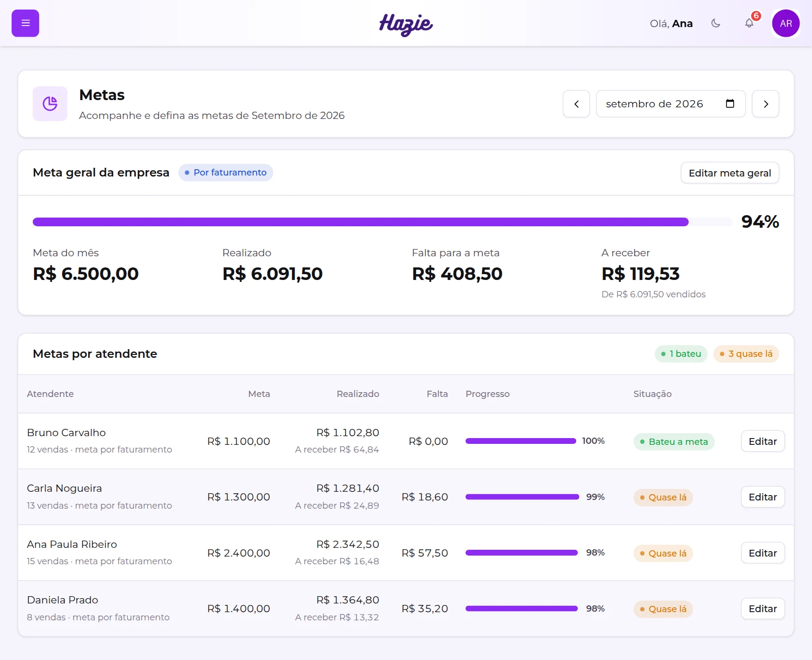The image size is (812, 660).
Task: Click the setembro de 2026 field
Action: point(670,104)
